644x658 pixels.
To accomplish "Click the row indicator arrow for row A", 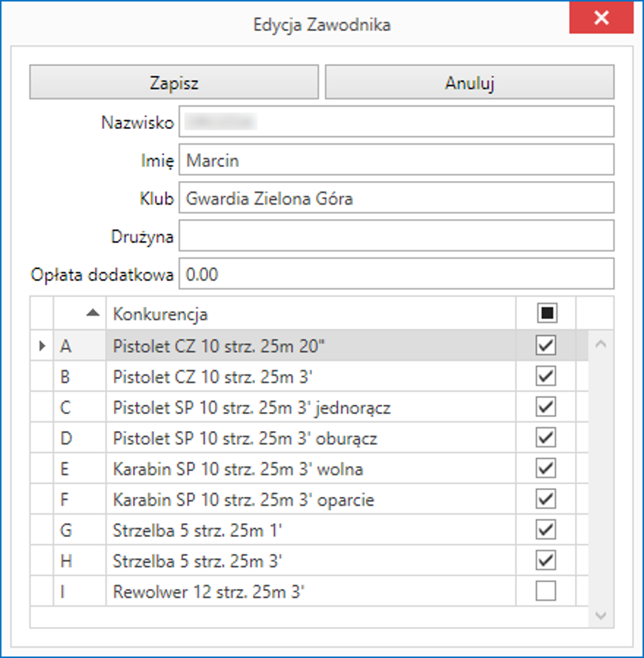I will tap(42, 345).
